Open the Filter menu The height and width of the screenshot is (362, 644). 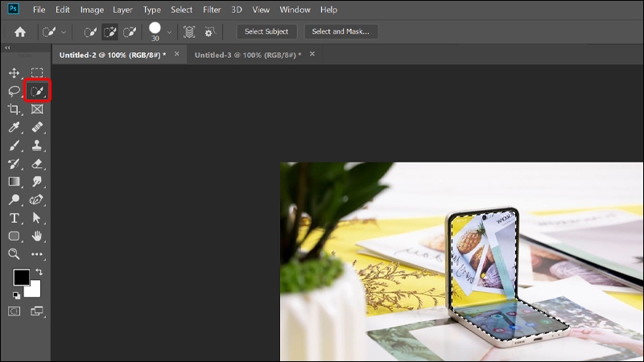[212, 10]
